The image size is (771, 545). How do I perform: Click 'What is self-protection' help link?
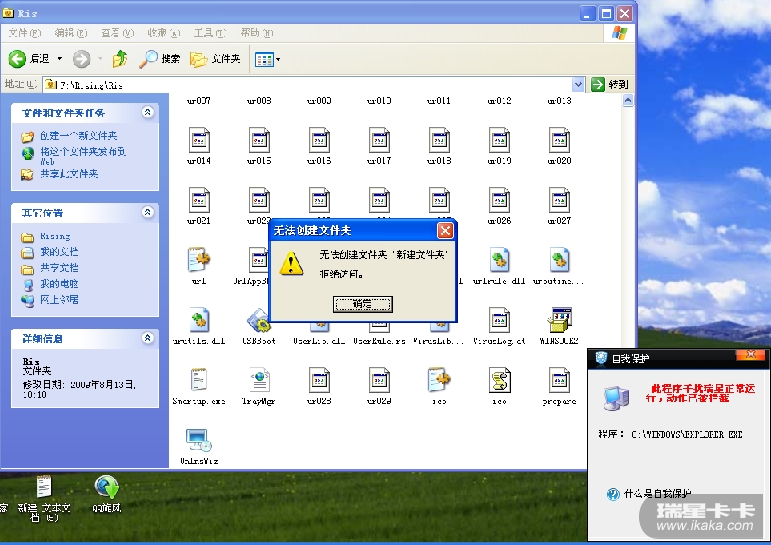click(656, 494)
